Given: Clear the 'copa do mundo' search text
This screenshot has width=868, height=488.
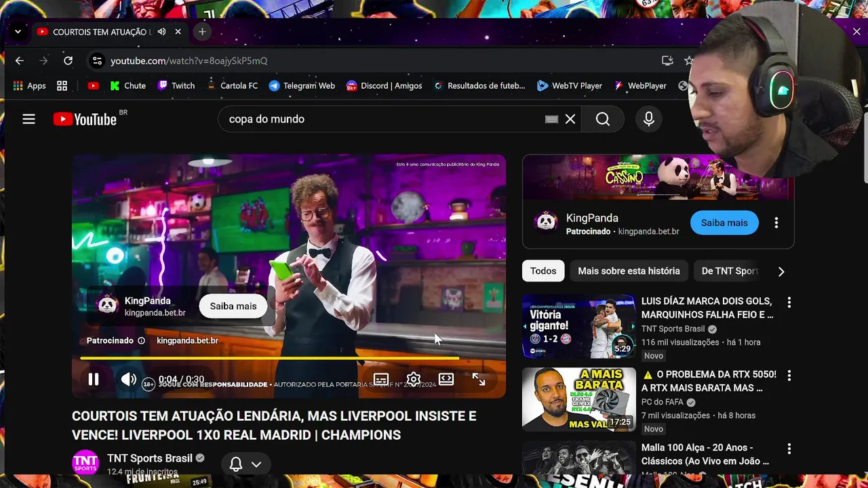Looking at the screenshot, I should [570, 119].
